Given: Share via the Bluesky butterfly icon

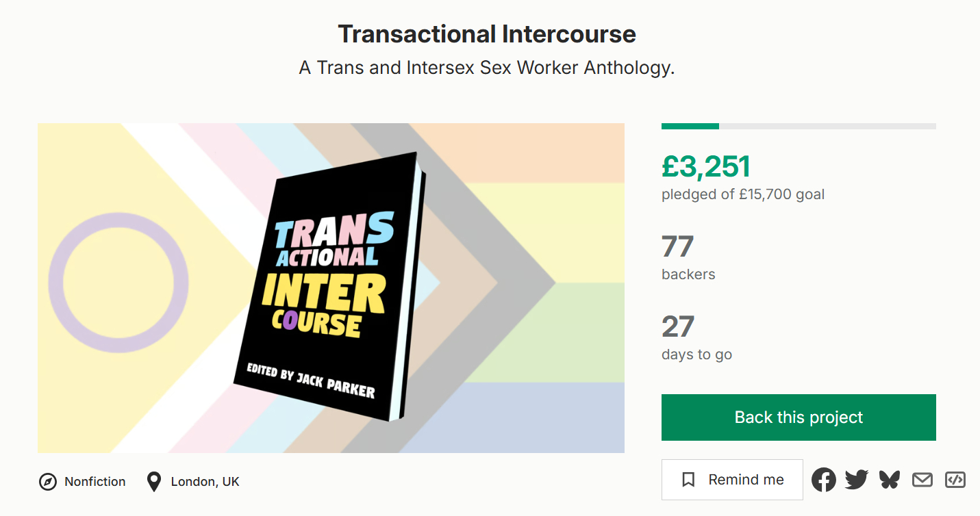Looking at the screenshot, I should (x=890, y=480).
